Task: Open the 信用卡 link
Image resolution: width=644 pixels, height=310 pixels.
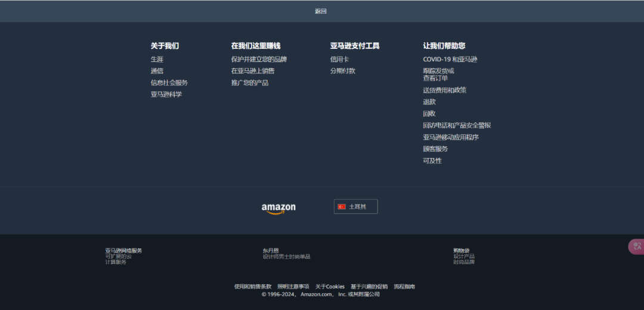Action: pos(339,60)
